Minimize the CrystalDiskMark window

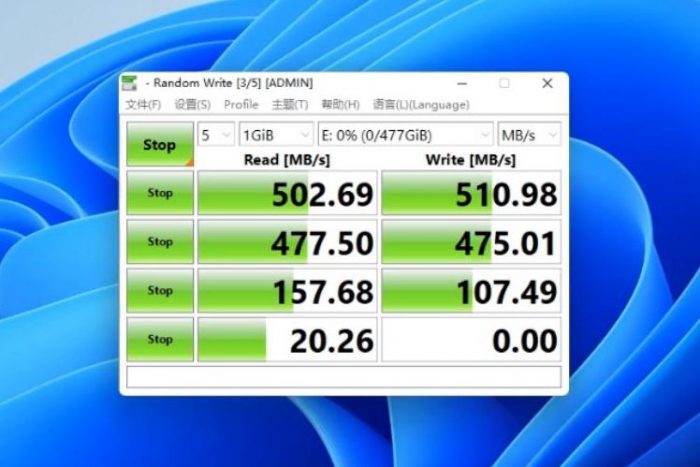(x=463, y=83)
